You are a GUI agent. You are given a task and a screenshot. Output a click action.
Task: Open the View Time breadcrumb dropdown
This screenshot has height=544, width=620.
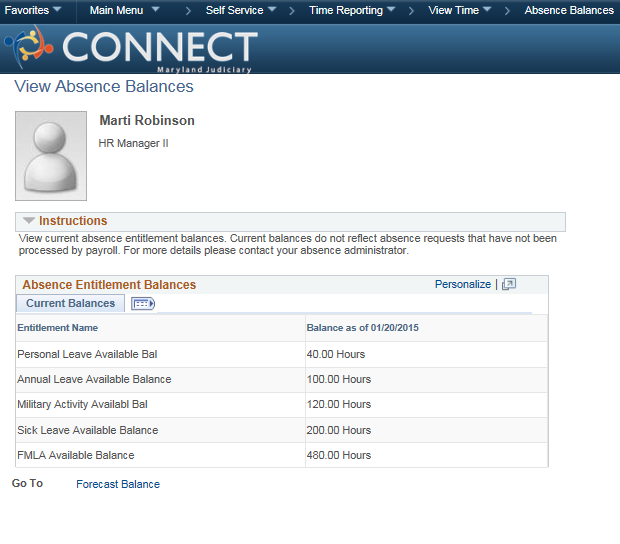click(460, 10)
